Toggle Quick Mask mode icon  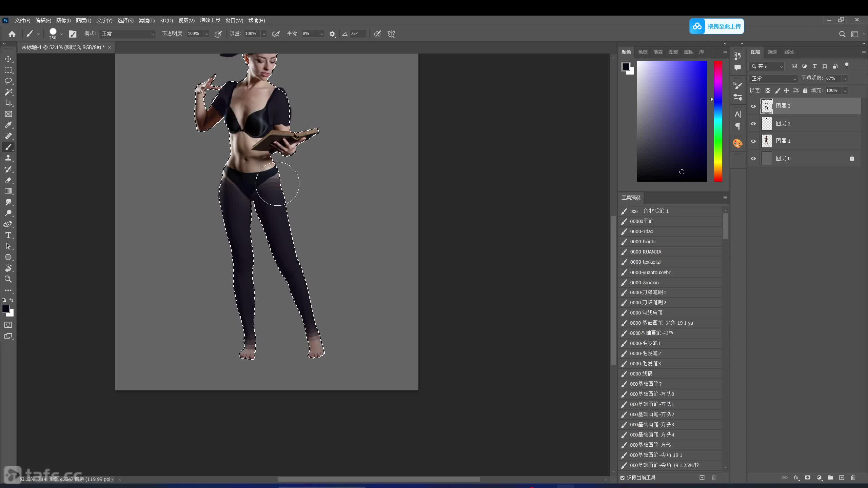[8, 325]
